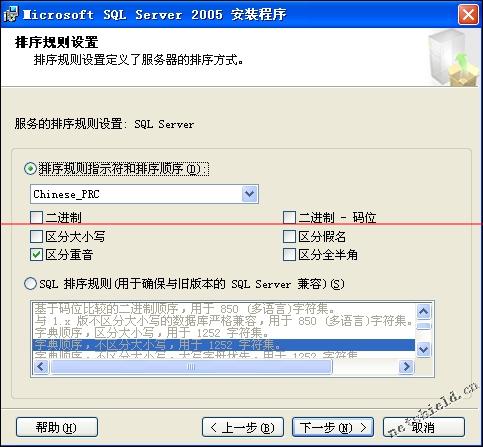Check the 区分大小写 option
483x447 pixels.
pyautogui.click(x=36, y=236)
